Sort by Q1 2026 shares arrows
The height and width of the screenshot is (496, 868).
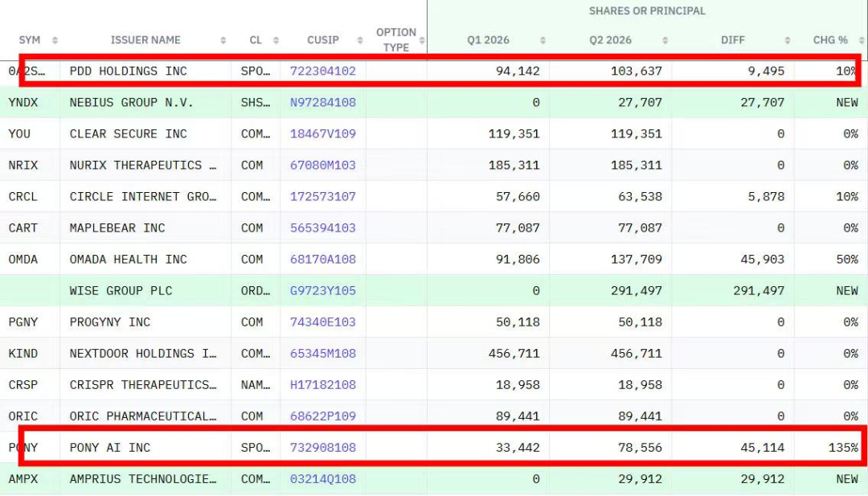click(542, 40)
